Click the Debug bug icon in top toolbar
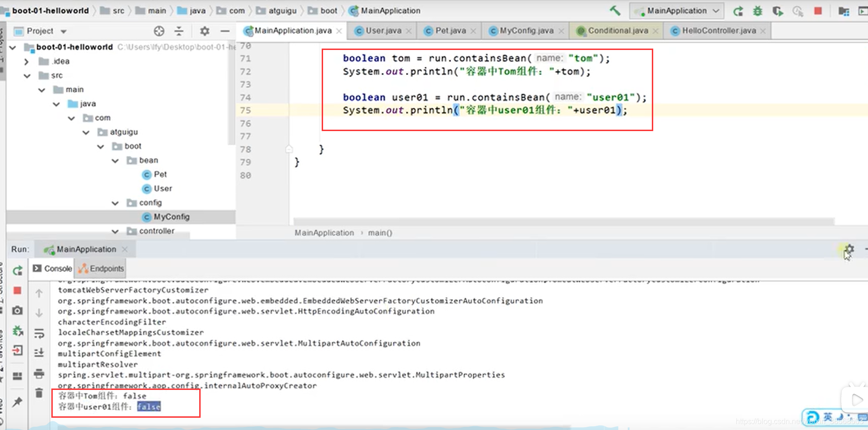Image resolution: width=868 pixels, height=430 pixels. click(757, 11)
